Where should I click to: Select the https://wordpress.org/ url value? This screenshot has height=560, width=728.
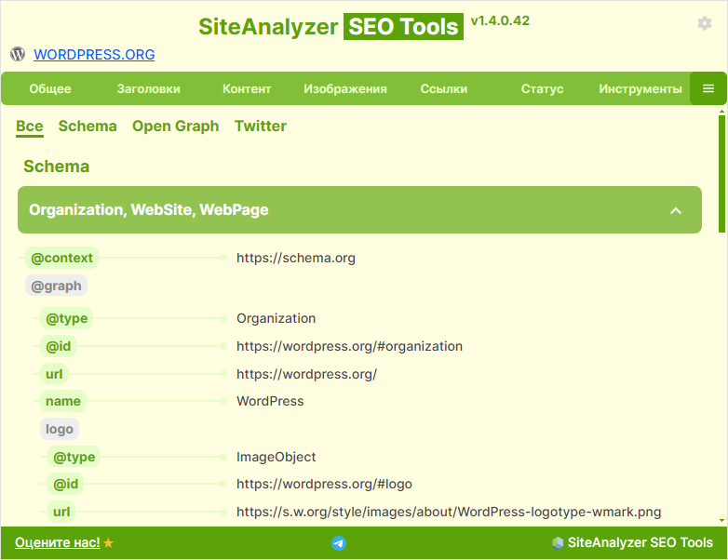306,374
